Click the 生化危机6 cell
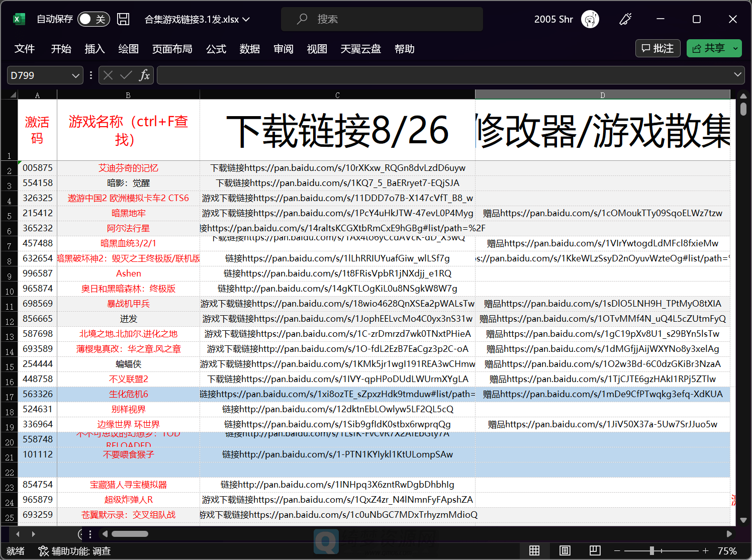752x560 pixels. tap(128, 394)
